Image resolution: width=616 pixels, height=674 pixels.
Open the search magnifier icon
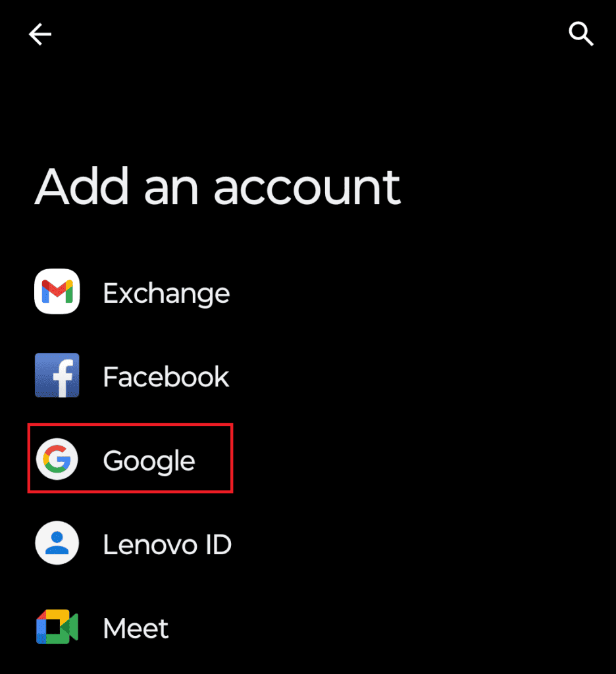point(581,34)
